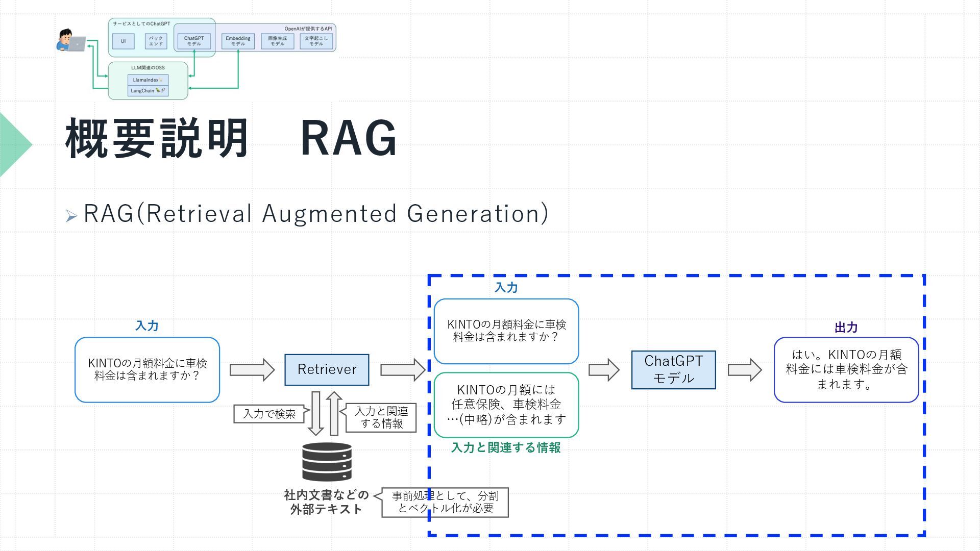Click the upward arrow below Retriever
Screen dimensions: 980x551
pos(334,413)
